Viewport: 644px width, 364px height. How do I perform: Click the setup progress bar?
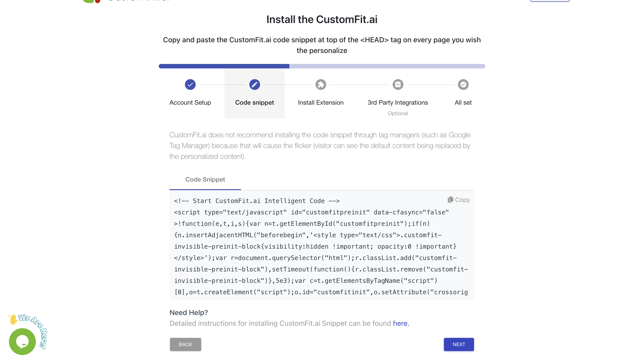click(322, 66)
